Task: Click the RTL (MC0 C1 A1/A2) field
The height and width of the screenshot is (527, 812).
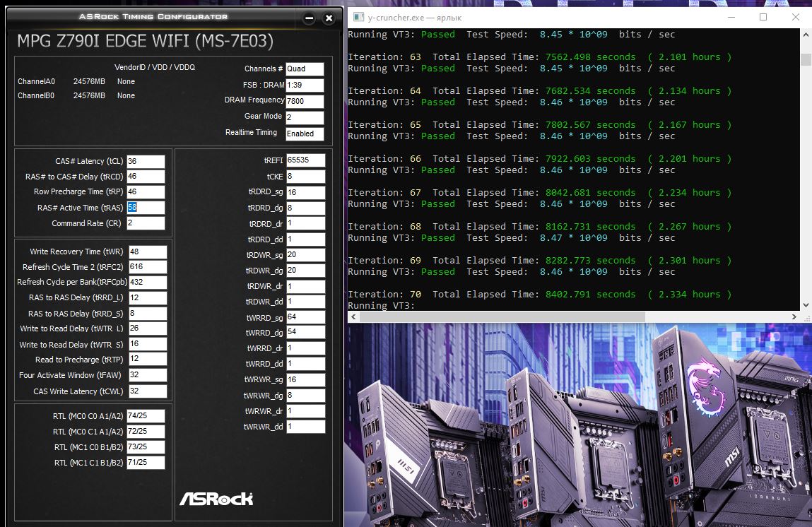Action: (146, 431)
